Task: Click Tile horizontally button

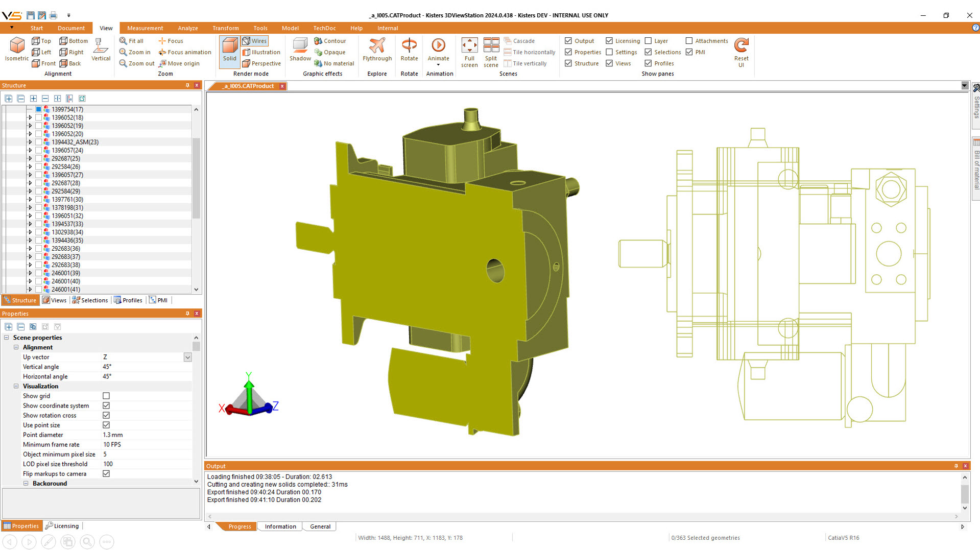Action: pyautogui.click(x=529, y=52)
